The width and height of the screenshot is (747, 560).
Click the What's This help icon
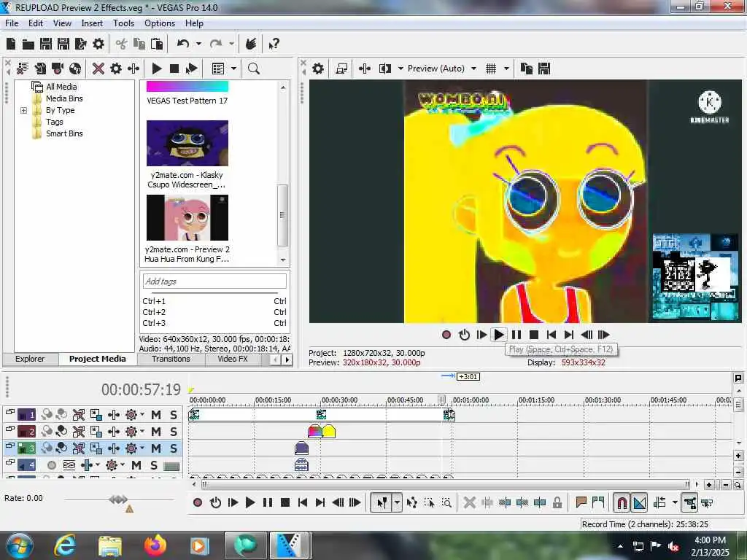coord(274,44)
